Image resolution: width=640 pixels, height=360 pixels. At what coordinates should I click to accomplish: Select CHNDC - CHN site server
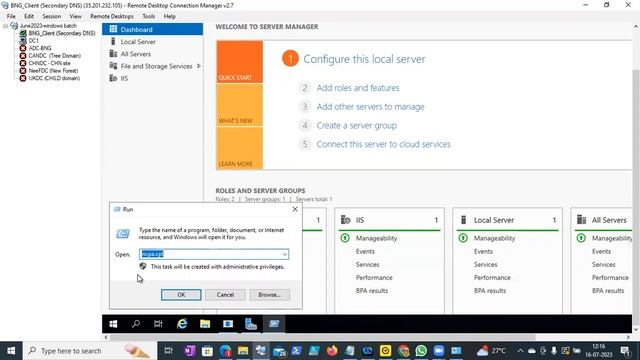point(49,63)
